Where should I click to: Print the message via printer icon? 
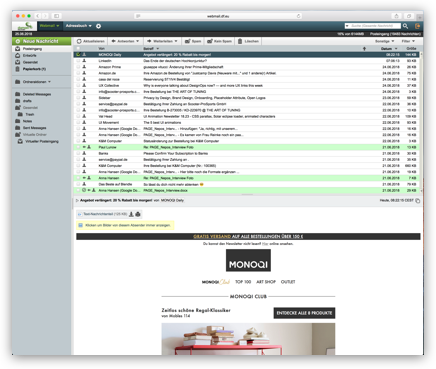click(138, 214)
